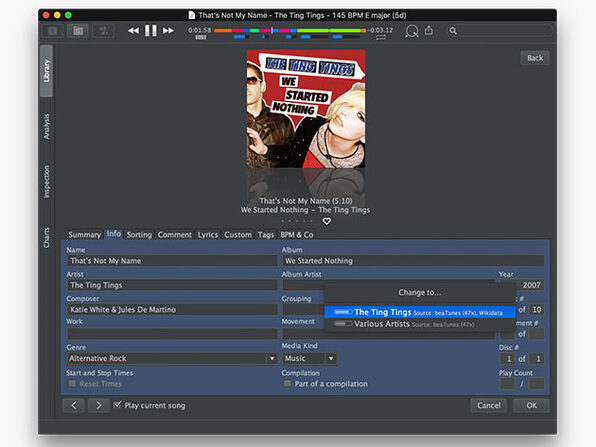Open the Custom tab
Screen dimensions: 596x447
[238, 235]
